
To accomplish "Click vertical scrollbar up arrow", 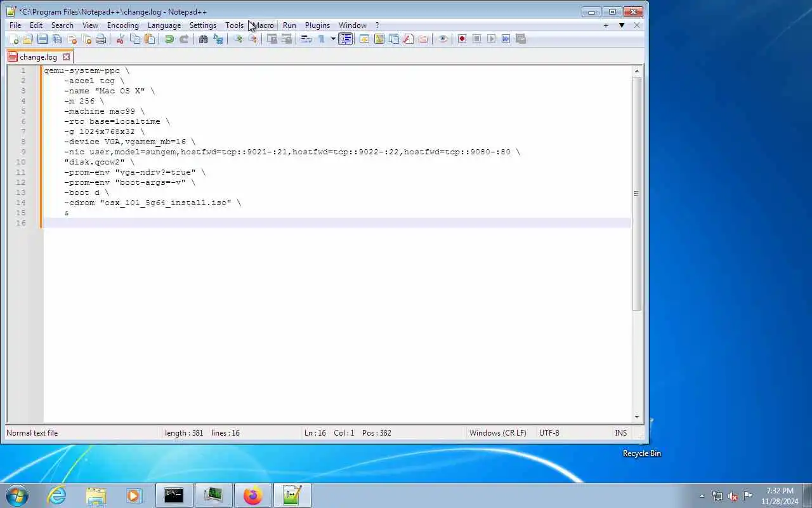I will 637,71.
